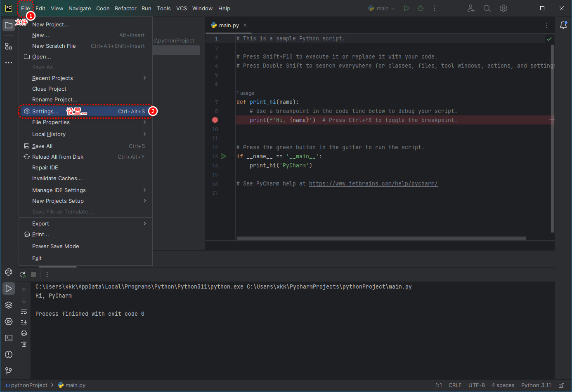
Task: Open the main run configuration dropdown
Action: click(382, 8)
